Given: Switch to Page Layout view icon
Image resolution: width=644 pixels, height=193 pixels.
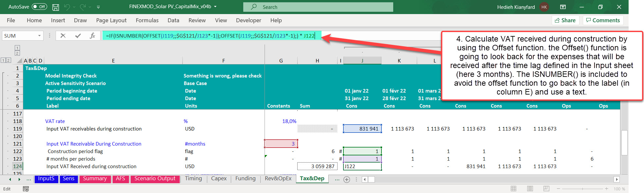Looking at the screenshot, I should 530,189.
